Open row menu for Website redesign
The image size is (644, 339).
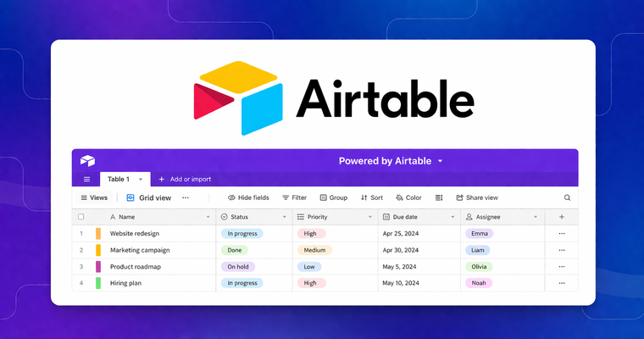pos(562,233)
